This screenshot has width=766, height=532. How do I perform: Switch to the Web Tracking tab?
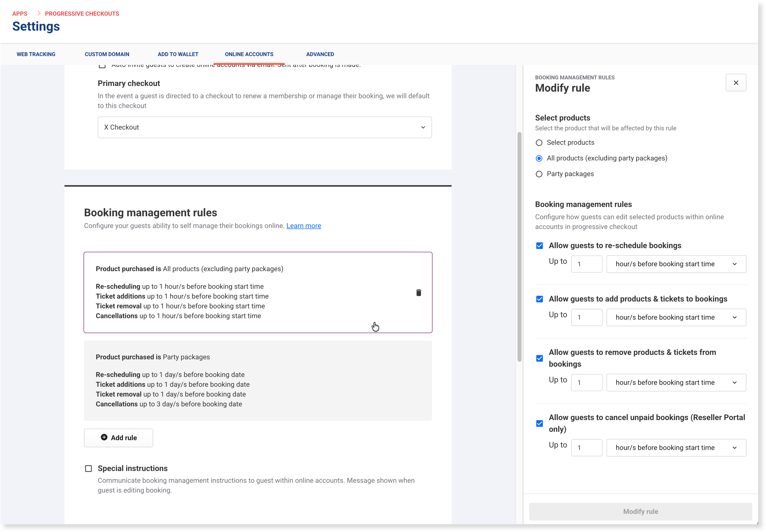pos(36,54)
